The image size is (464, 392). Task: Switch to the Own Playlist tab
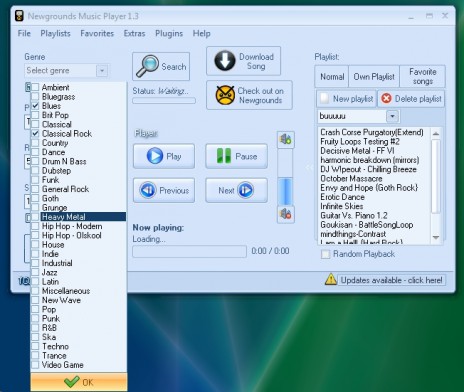pos(374,77)
